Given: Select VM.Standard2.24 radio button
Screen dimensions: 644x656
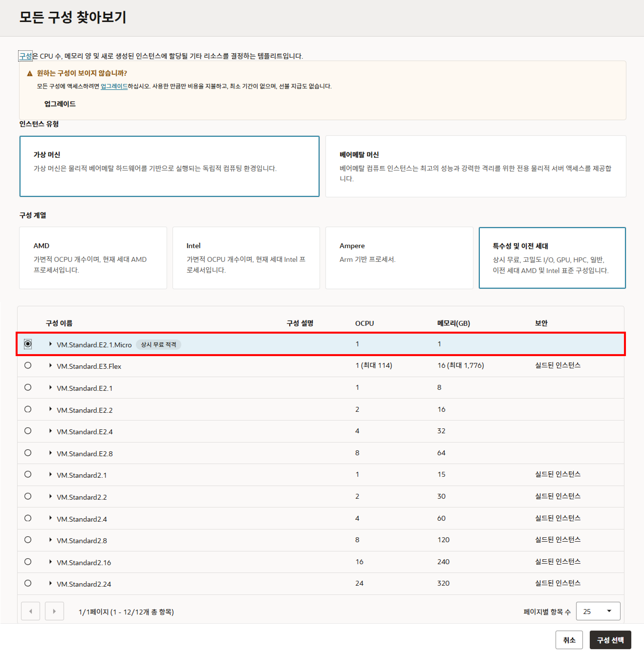Looking at the screenshot, I should (x=28, y=583).
